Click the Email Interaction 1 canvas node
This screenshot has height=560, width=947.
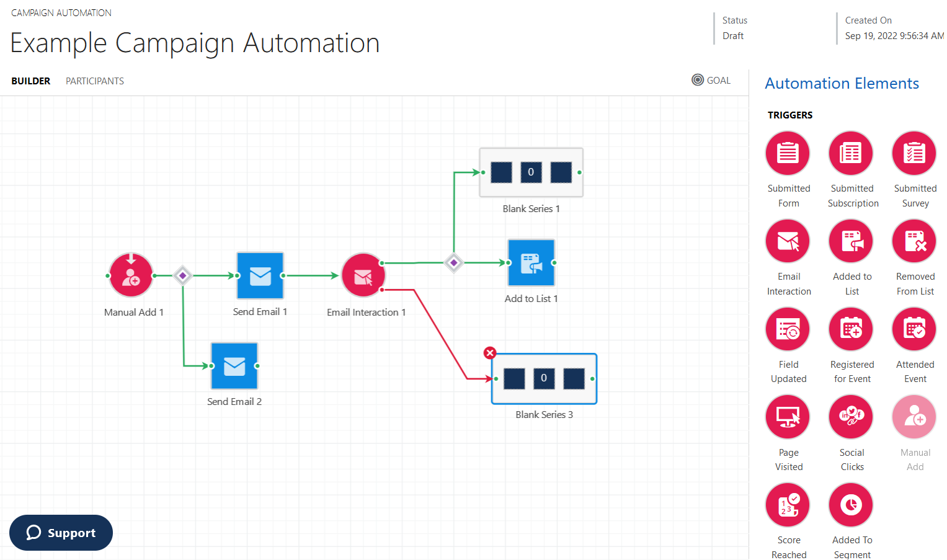click(363, 275)
